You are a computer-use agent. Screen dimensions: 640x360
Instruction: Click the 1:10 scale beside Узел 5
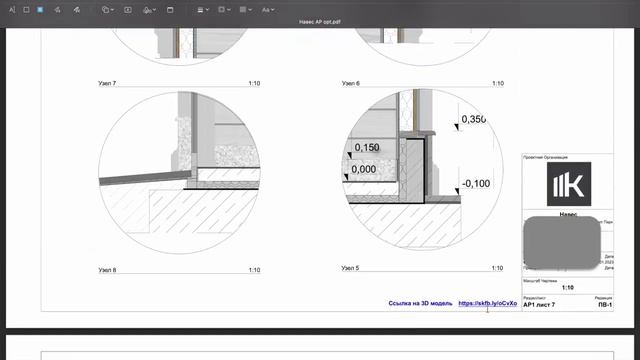point(497,268)
